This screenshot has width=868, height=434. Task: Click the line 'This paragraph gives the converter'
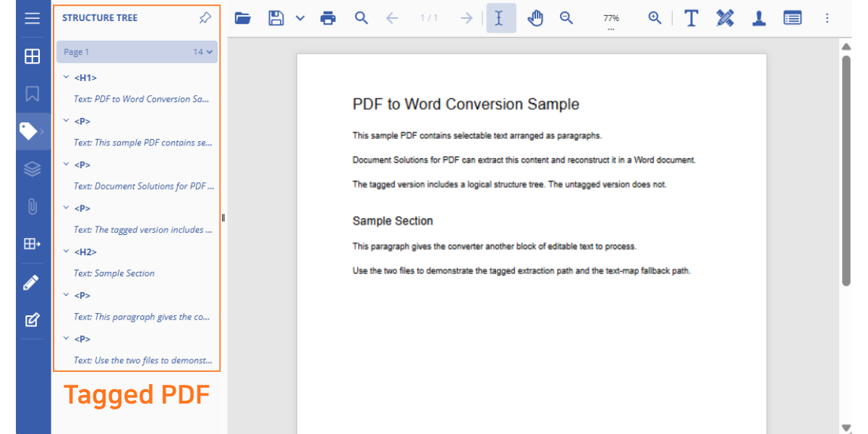(x=494, y=247)
